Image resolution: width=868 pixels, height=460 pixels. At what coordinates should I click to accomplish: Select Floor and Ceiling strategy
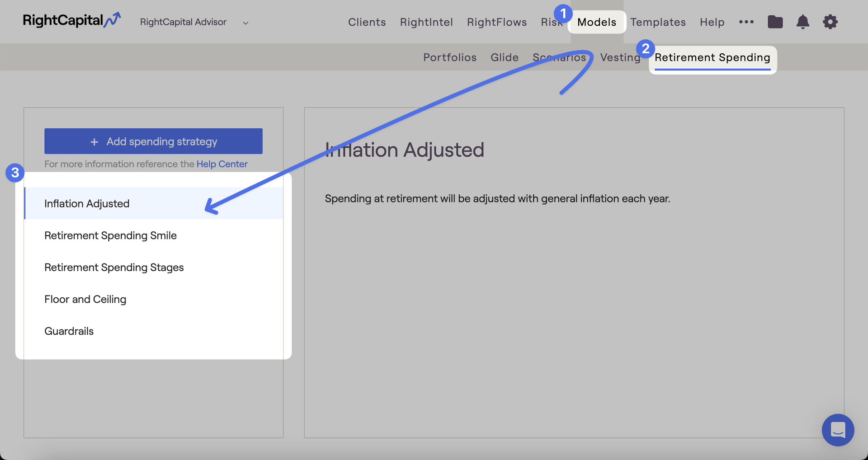[154, 299]
